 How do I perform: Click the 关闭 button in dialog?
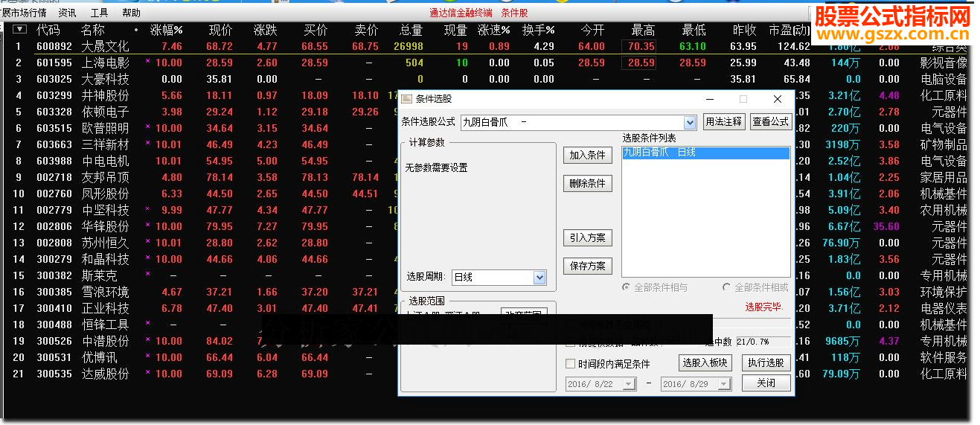(766, 383)
